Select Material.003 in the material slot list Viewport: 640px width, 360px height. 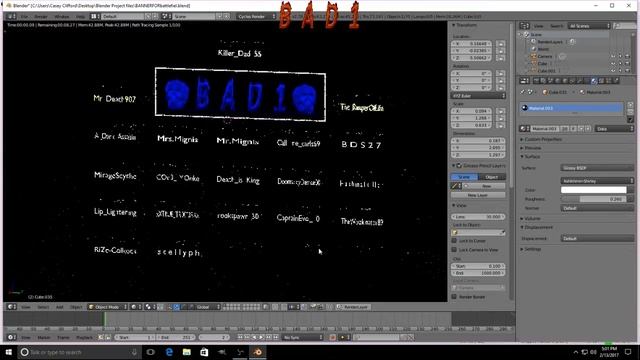572,108
